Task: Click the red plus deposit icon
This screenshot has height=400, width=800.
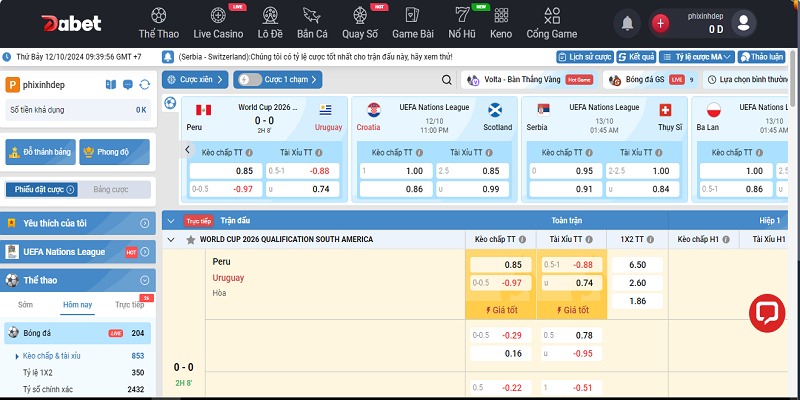Action: click(660, 23)
